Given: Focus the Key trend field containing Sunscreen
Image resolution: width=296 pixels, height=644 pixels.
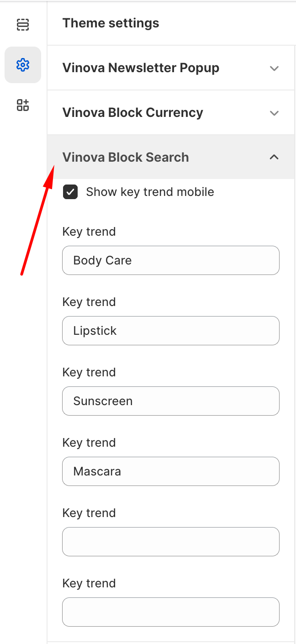Looking at the screenshot, I should pyautogui.click(x=170, y=401).
